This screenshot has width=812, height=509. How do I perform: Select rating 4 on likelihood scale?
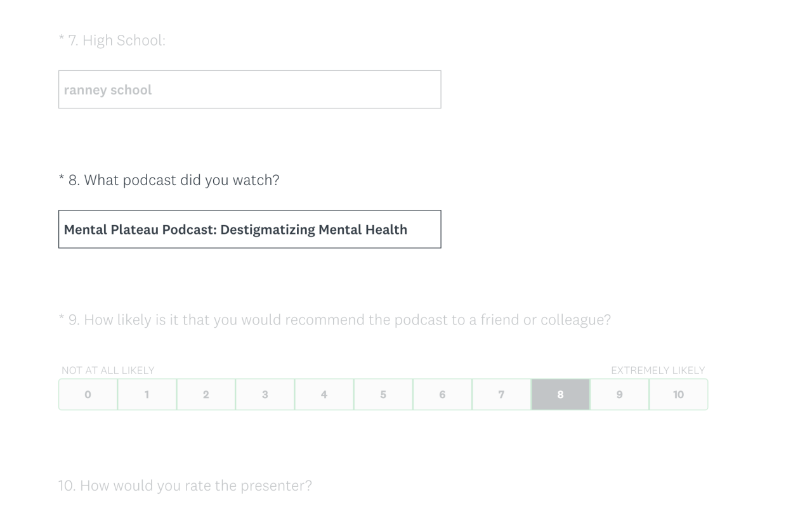click(x=324, y=394)
